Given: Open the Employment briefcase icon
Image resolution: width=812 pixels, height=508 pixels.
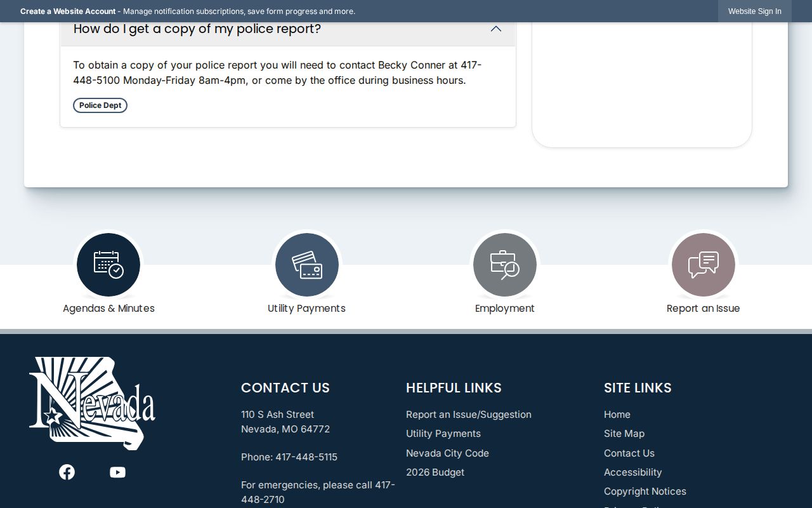Looking at the screenshot, I should (x=505, y=265).
